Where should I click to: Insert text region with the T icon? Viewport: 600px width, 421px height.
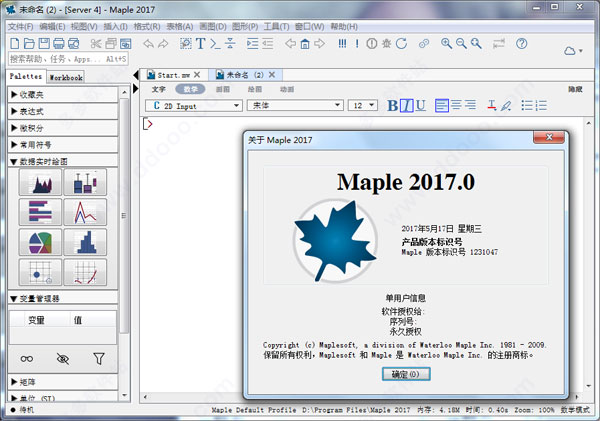coord(201,44)
